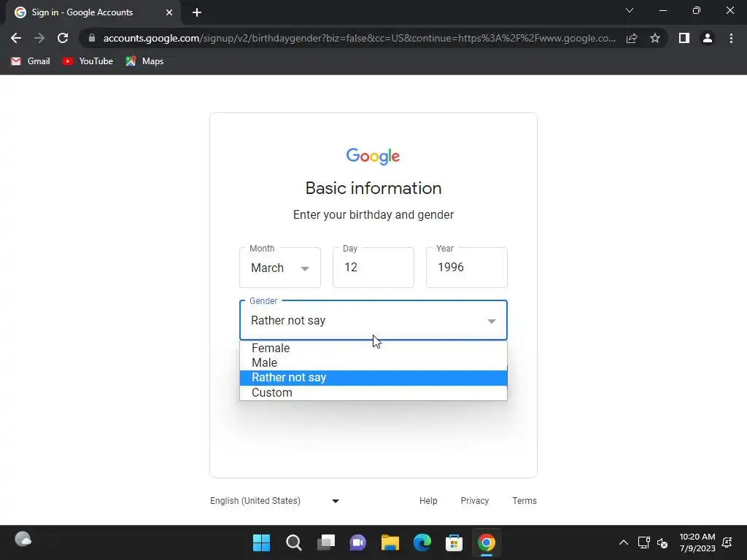The width and height of the screenshot is (747, 560).
Task: Select the Sign in - Google Accounts tab
Action: tap(93, 12)
